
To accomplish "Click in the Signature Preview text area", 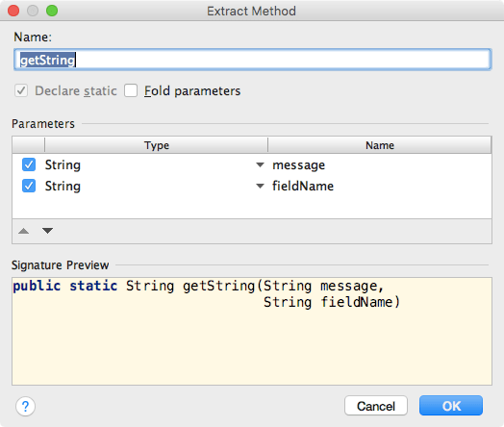I will [x=252, y=331].
